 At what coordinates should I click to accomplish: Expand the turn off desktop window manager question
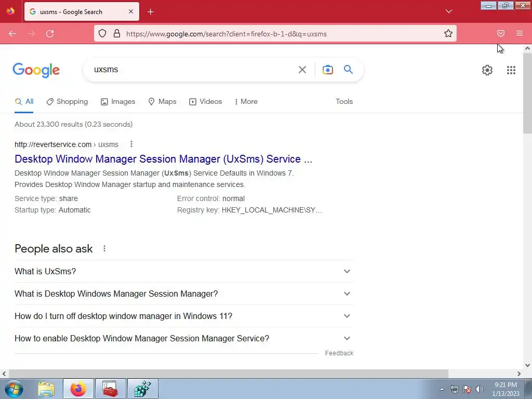(x=183, y=316)
